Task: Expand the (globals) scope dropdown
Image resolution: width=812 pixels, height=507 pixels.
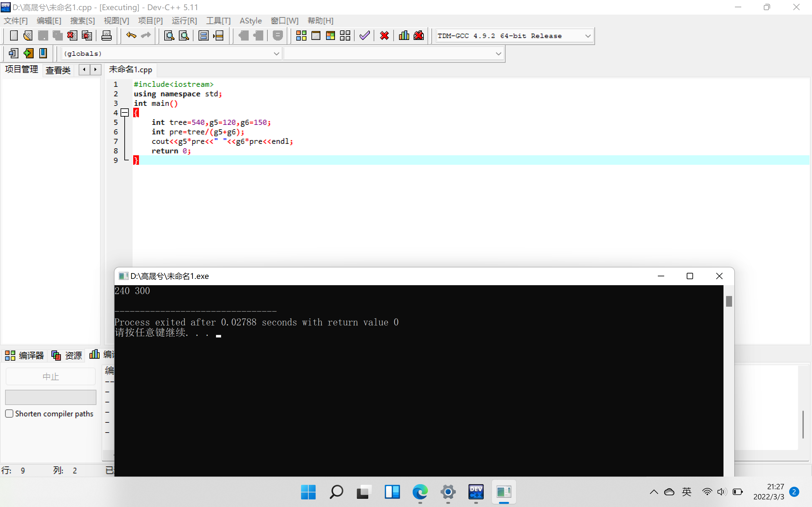Action: (x=276, y=54)
